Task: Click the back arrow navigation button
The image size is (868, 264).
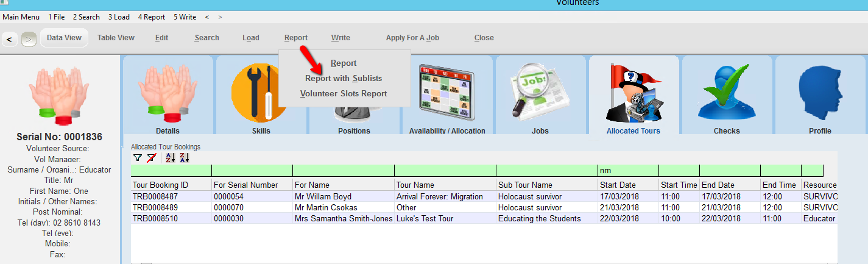Action: tap(10, 40)
